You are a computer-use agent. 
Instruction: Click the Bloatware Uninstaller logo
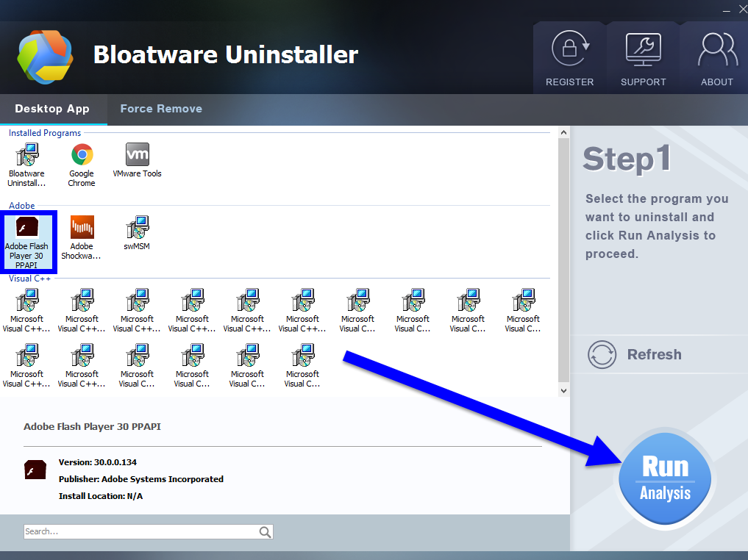click(x=45, y=57)
